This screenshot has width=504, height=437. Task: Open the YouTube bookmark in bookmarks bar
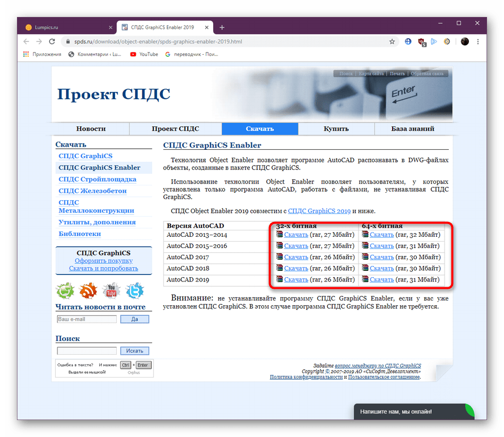coord(144,54)
